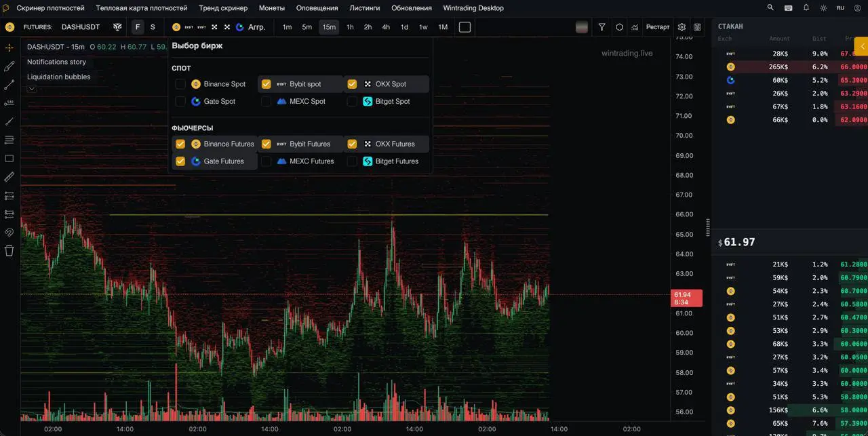The height and width of the screenshot is (436, 868).
Task: Open the filter funnel icon
Action: (601, 27)
